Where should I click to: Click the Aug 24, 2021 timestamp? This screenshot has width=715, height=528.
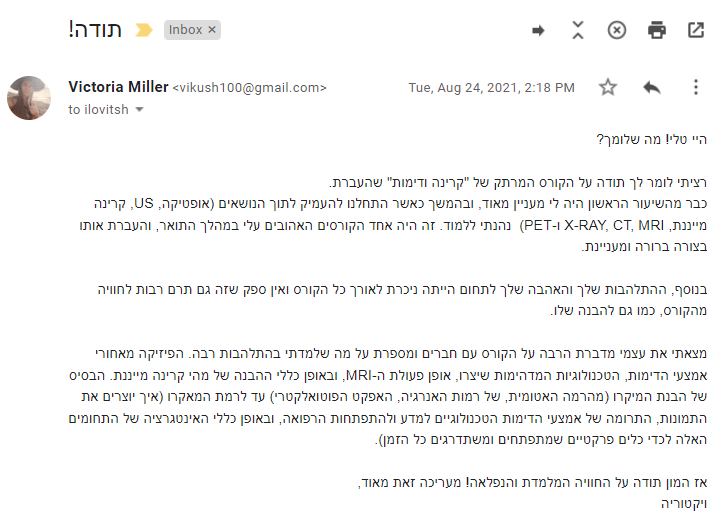pos(491,88)
